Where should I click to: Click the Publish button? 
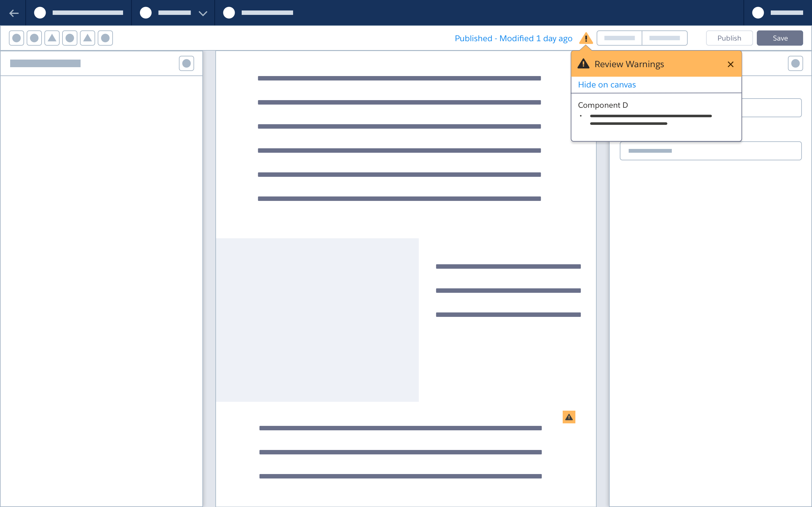tap(729, 38)
